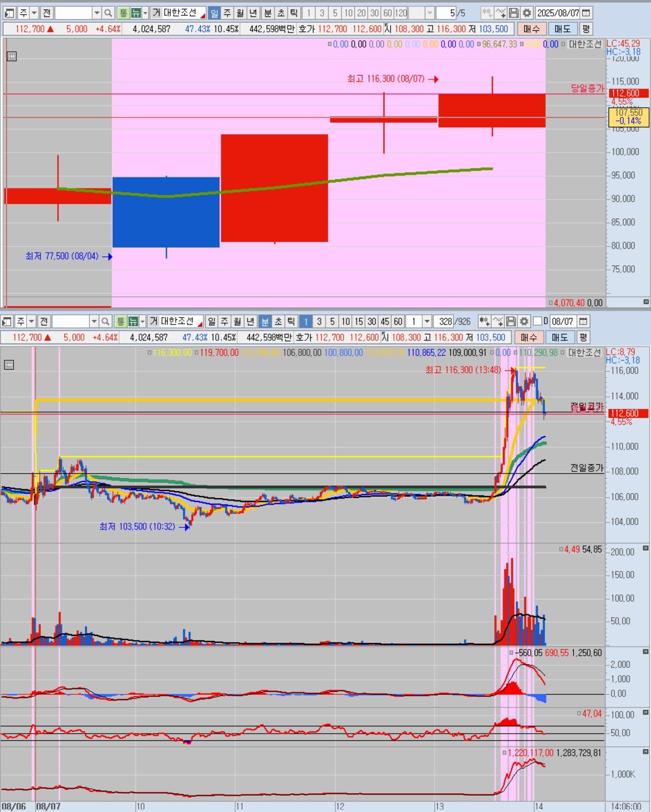
Task: Click the line tool icon in the top toolbar
Action: (x=500, y=13)
